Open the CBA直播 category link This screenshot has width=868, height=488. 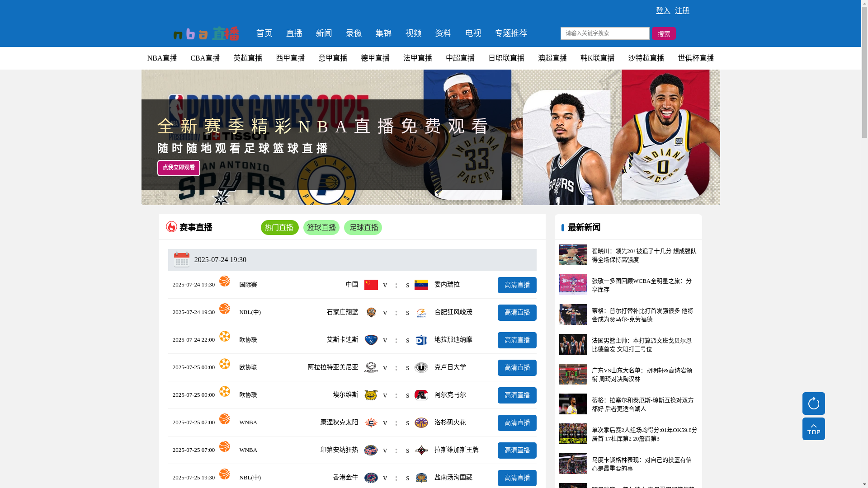[x=205, y=58]
